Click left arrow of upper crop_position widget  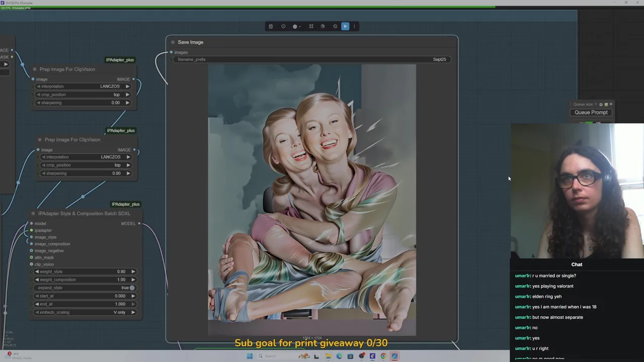[38, 95]
